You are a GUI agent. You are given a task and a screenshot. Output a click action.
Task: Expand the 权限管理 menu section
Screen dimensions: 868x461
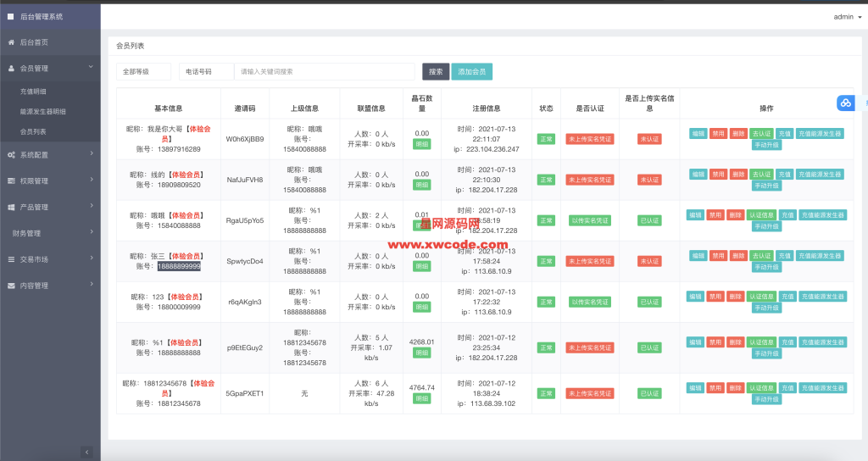pos(49,181)
